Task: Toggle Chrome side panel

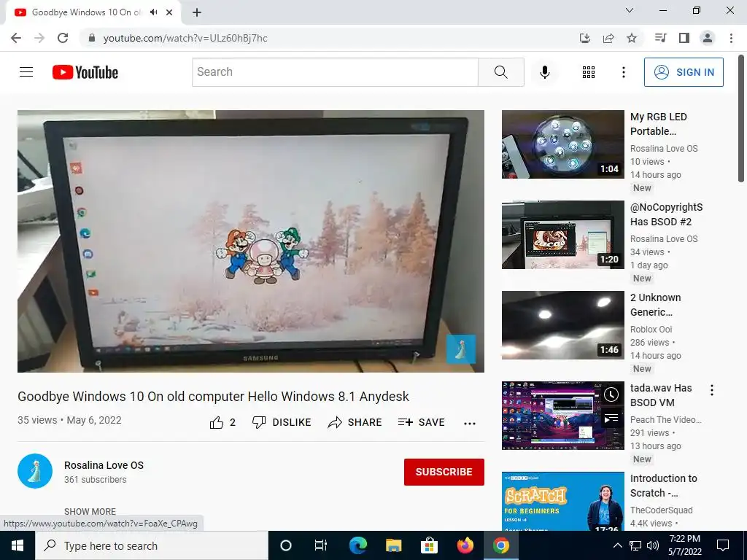Action: pyautogui.click(x=684, y=38)
